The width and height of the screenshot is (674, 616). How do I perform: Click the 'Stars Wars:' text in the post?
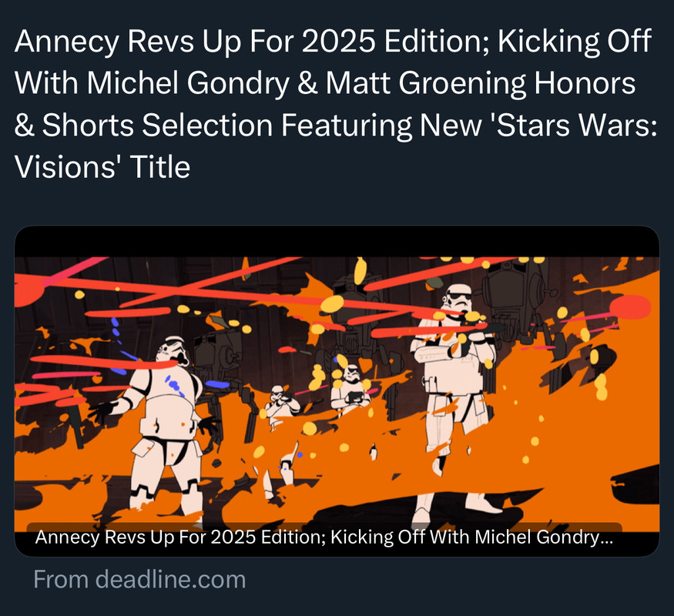click(x=576, y=125)
